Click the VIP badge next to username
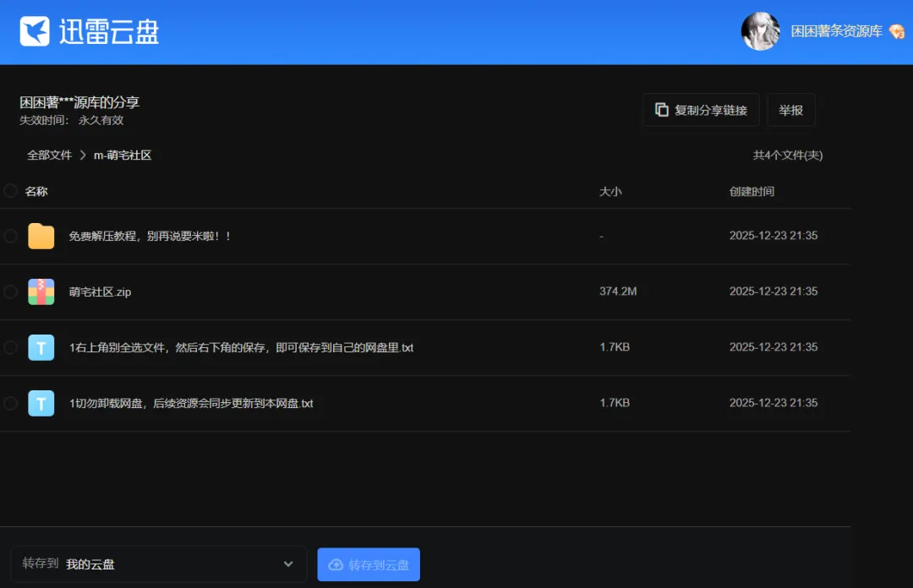The height and width of the screenshot is (588, 913). click(x=897, y=31)
